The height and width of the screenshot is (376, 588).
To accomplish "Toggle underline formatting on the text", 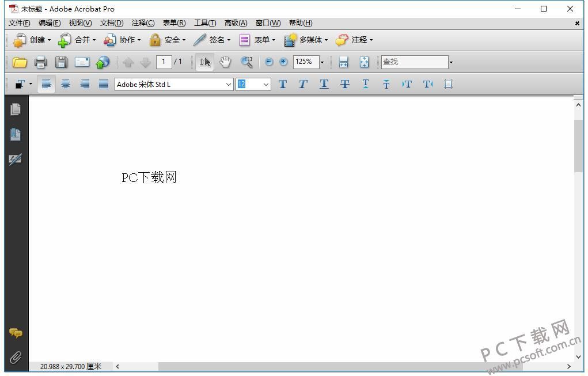I will tap(324, 84).
